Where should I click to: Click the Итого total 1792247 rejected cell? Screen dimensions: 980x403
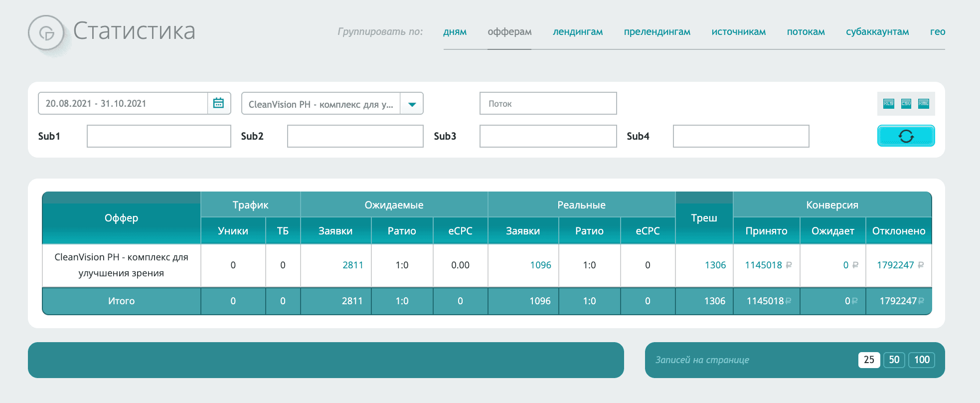pyautogui.click(x=898, y=301)
